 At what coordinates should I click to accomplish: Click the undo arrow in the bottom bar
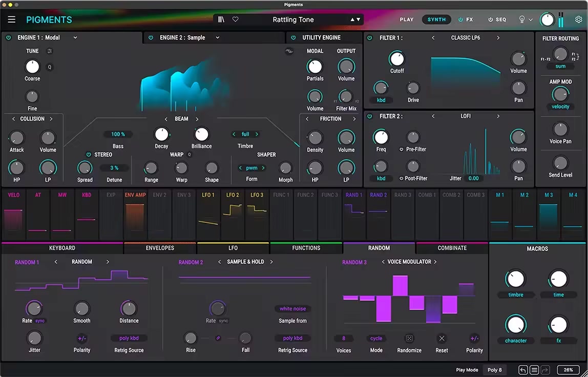point(523,370)
